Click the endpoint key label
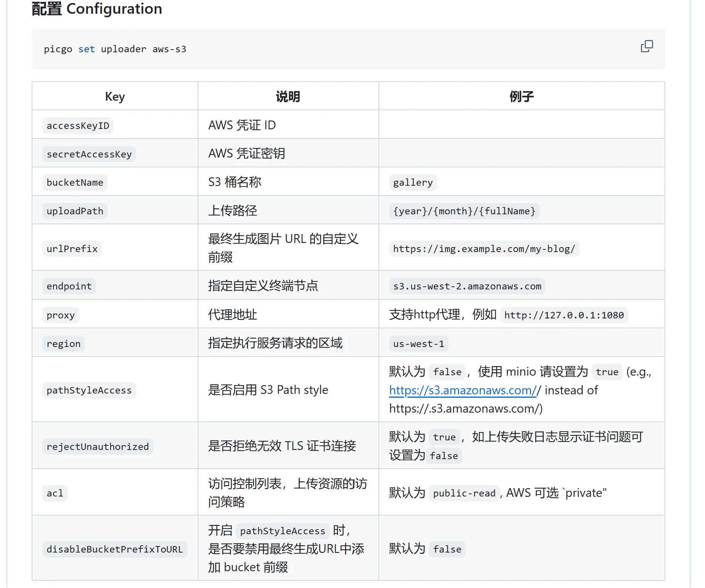Viewport: 705px width, 588px height. point(69,286)
